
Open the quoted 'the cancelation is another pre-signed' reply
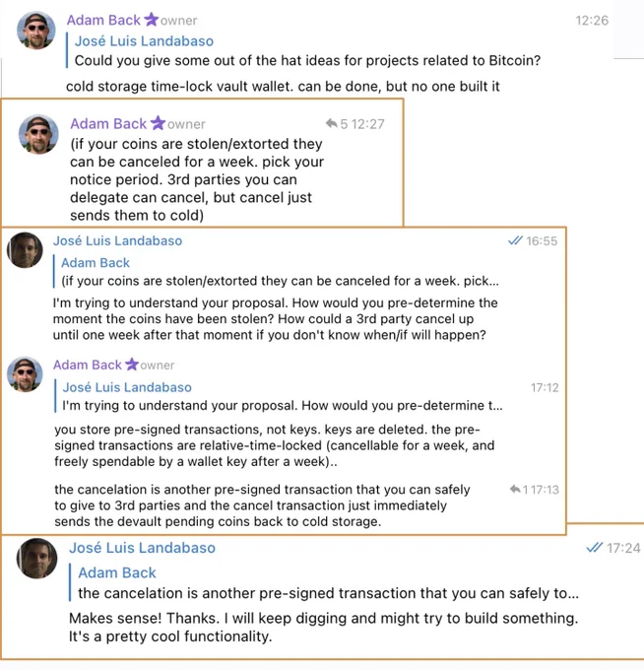[x=325, y=583]
